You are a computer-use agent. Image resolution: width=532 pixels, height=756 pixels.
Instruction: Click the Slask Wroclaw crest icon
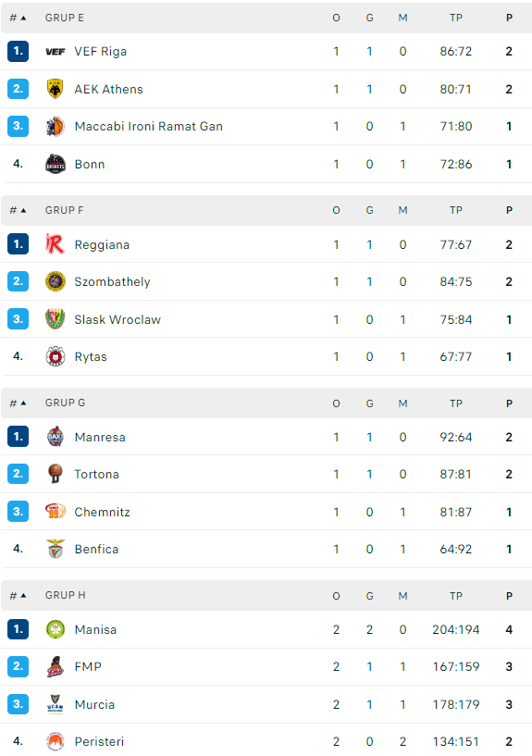[55, 319]
